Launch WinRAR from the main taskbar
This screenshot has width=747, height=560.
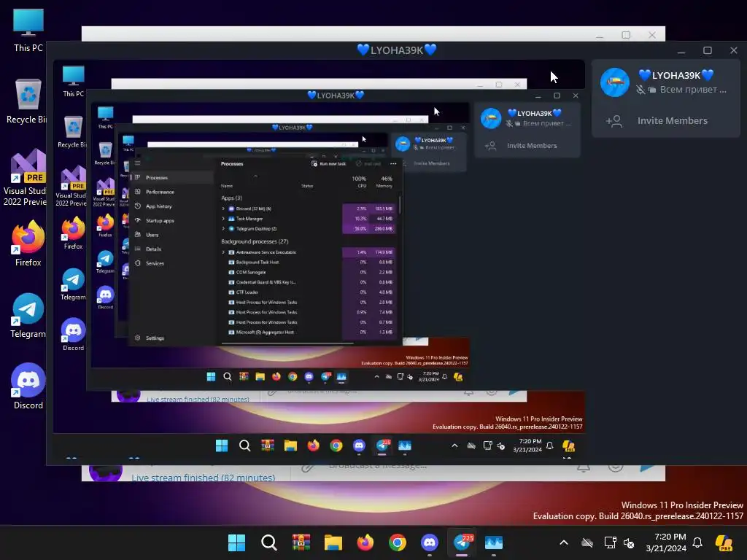pos(301,542)
